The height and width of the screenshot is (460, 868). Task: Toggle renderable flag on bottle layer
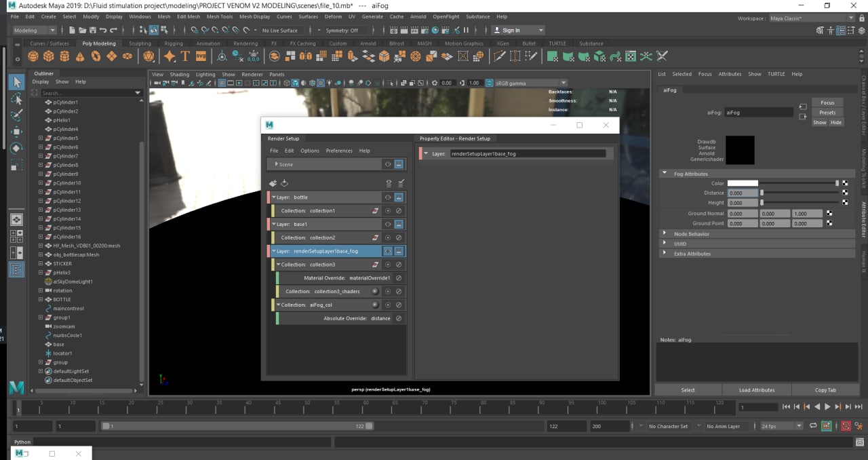[399, 197]
